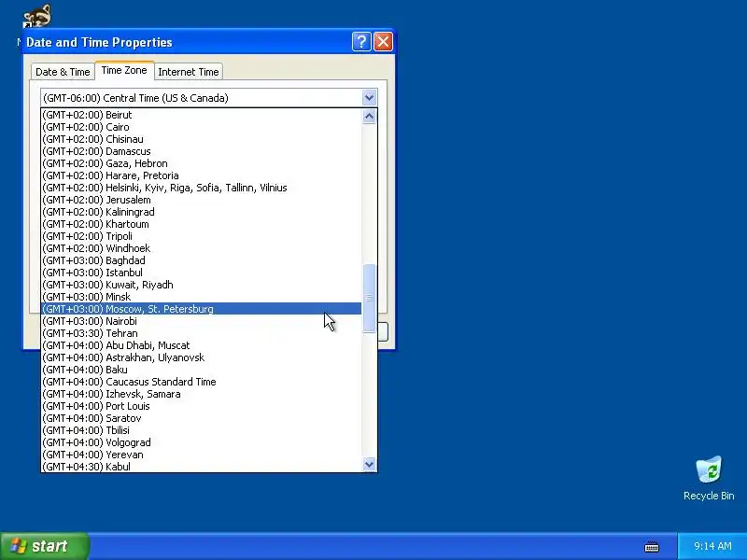Select (GMT+04:00) Port Louis

[202, 406]
